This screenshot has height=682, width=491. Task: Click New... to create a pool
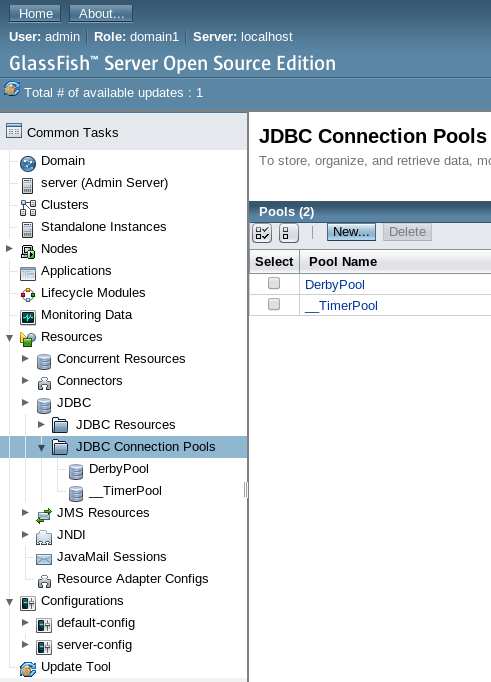coord(351,232)
